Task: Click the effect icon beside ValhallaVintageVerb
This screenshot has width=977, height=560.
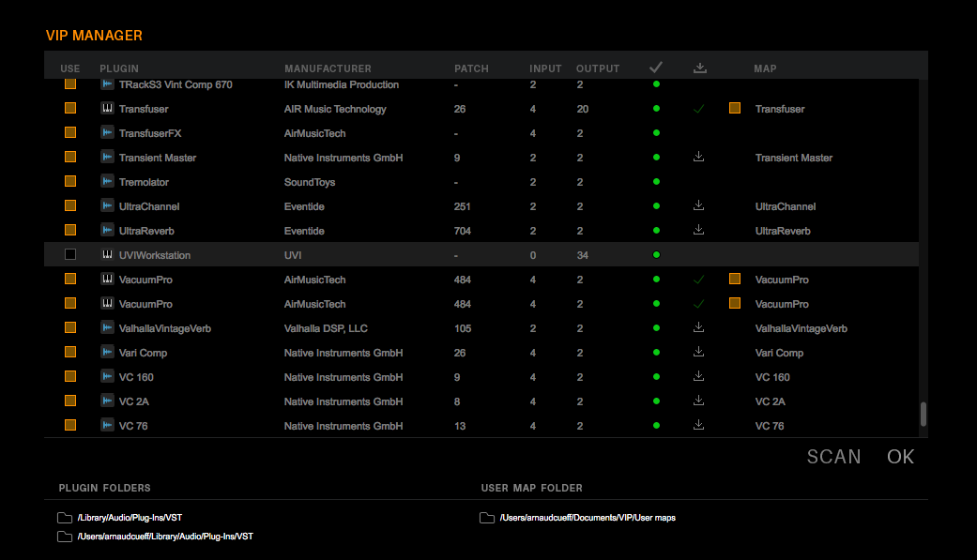Action: tap(107, 327)
